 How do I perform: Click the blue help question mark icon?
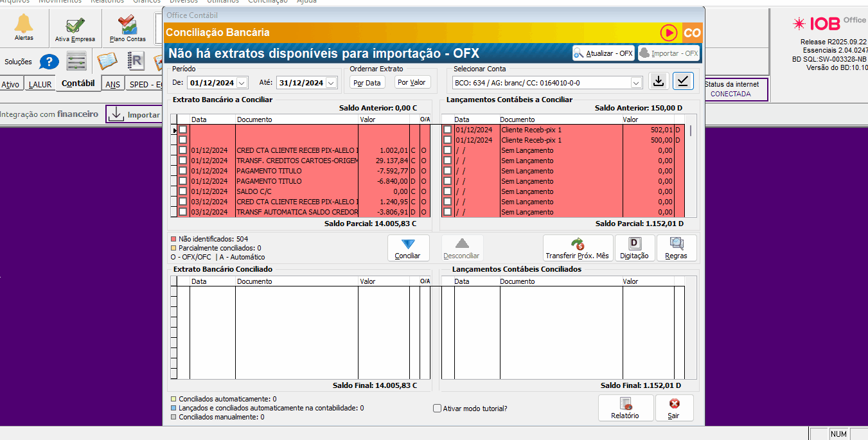[49, 62]
